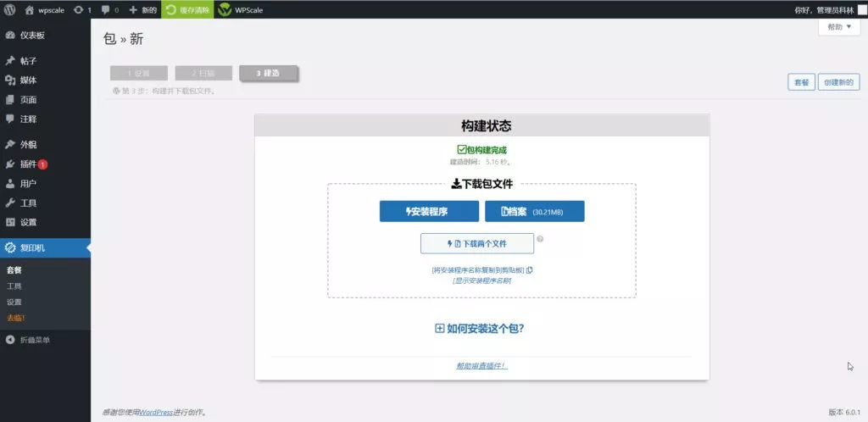Click the pushpin icon beside 帖子
The image size is (868, 422).
10,61
